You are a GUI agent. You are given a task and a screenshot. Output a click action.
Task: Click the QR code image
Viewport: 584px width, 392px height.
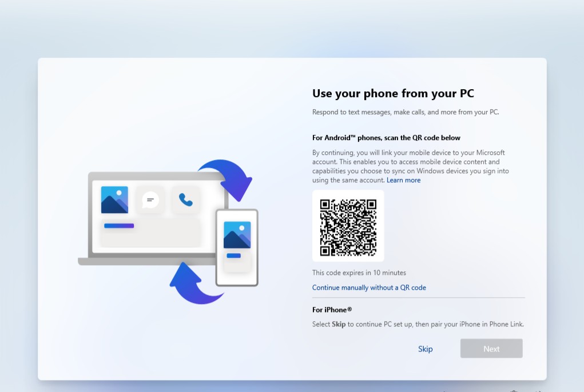(348, 226)
